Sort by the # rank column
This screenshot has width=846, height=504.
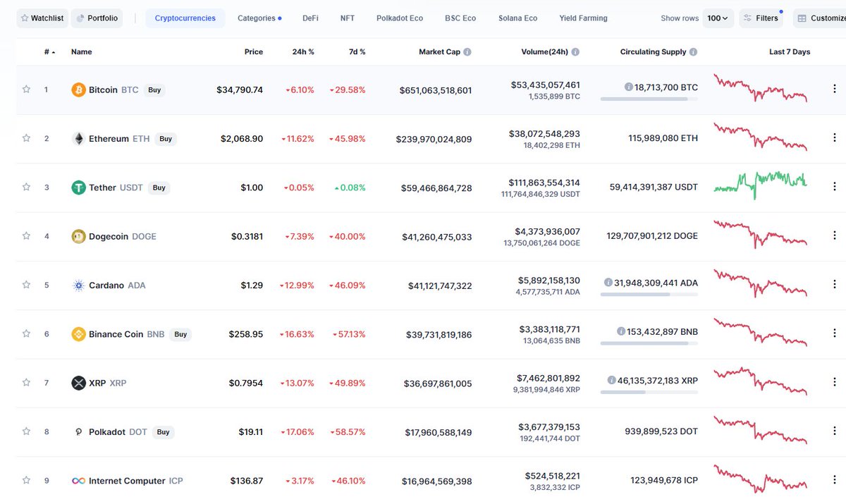click(x=49, y=52)
